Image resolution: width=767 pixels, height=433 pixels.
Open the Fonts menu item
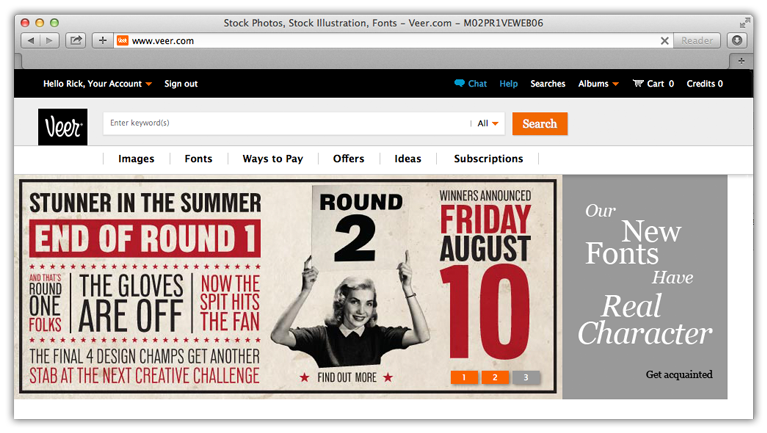point(198,159)
